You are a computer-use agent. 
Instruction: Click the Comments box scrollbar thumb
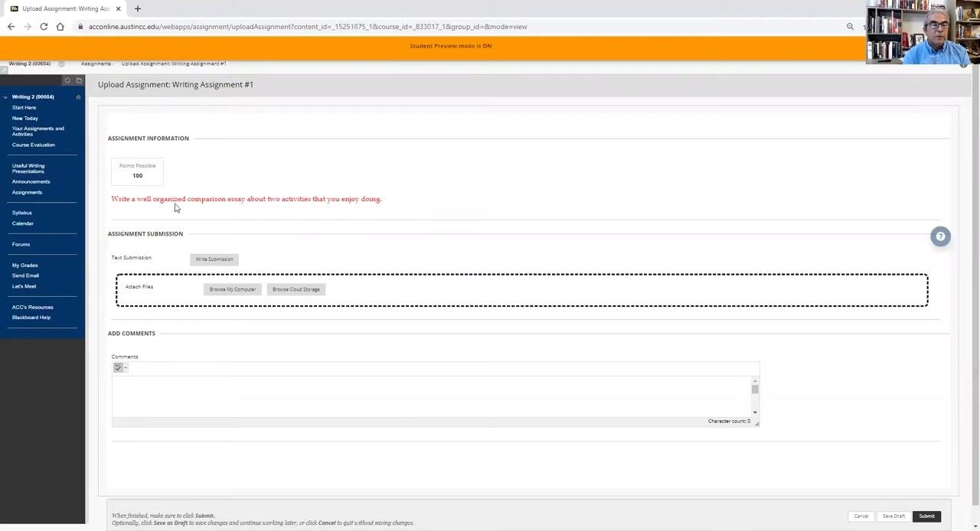(755, 389)
